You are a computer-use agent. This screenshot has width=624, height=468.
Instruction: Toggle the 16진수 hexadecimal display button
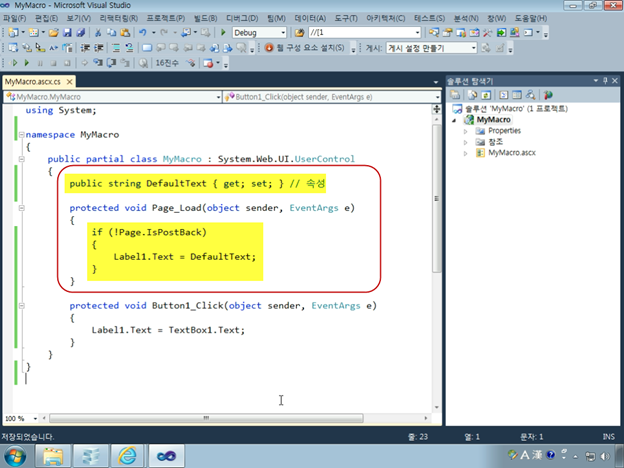coord(167,63)
